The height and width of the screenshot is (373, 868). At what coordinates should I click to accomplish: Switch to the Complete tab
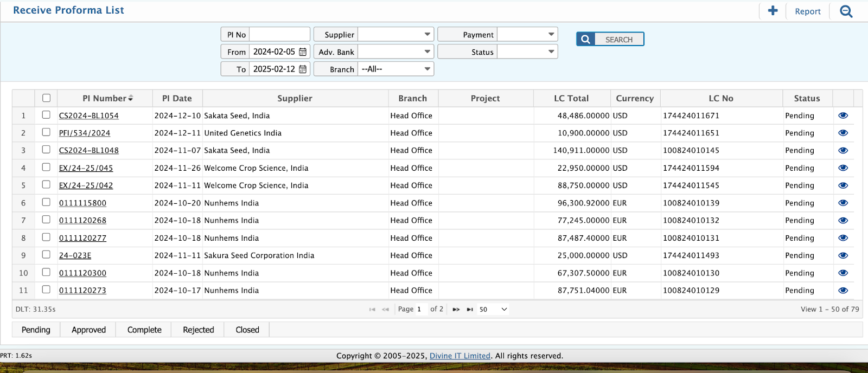[x=144, y=330]
